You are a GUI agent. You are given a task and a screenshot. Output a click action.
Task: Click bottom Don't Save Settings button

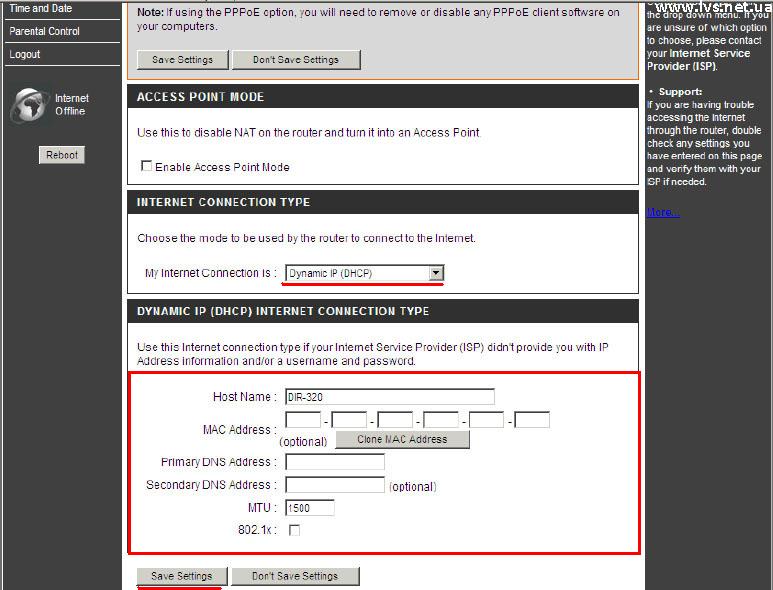tap(295, 576)
